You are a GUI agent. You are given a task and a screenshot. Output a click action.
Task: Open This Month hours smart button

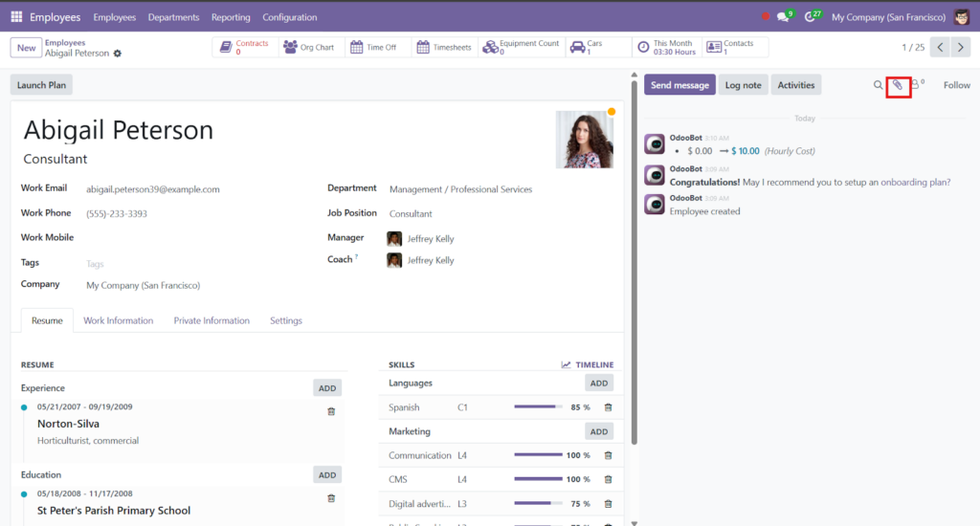(x=667, y=48)
